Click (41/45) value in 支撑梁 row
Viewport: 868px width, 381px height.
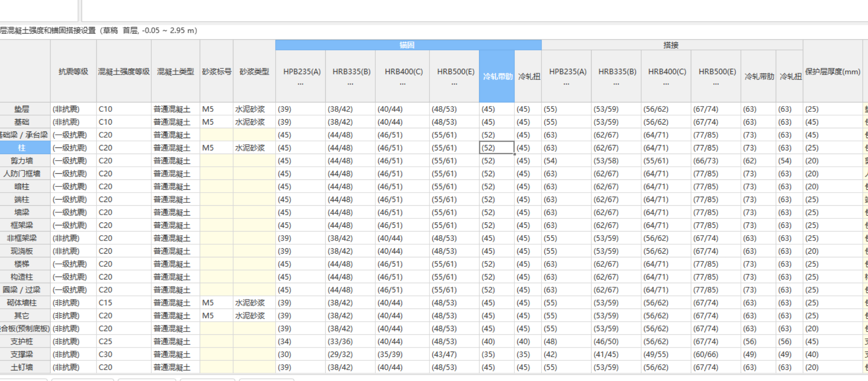coord(616,354)
